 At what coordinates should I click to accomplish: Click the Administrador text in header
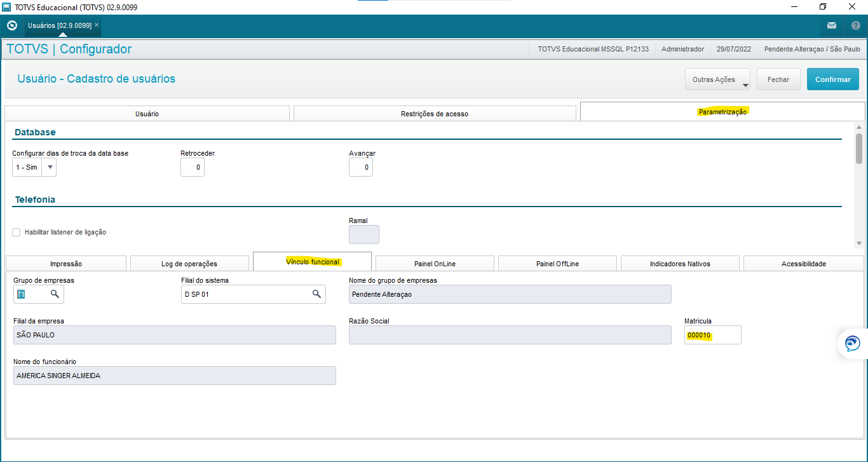[x=683, y=49]
